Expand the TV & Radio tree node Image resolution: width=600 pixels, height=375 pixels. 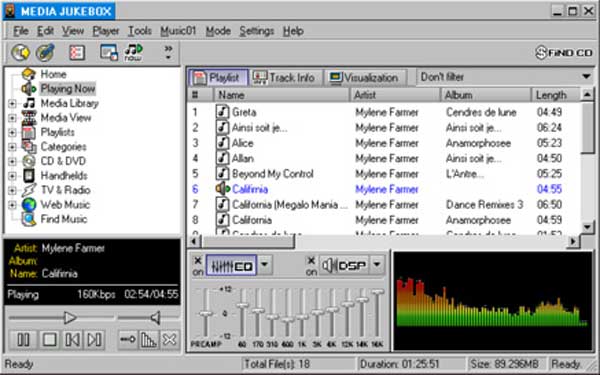(x=12, y=191)
